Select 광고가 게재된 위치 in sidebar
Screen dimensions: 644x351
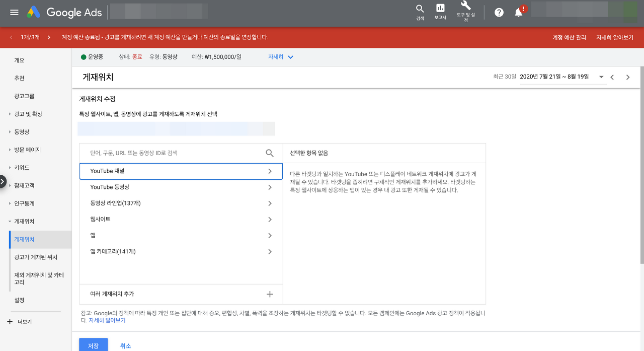tap(36, 257)
